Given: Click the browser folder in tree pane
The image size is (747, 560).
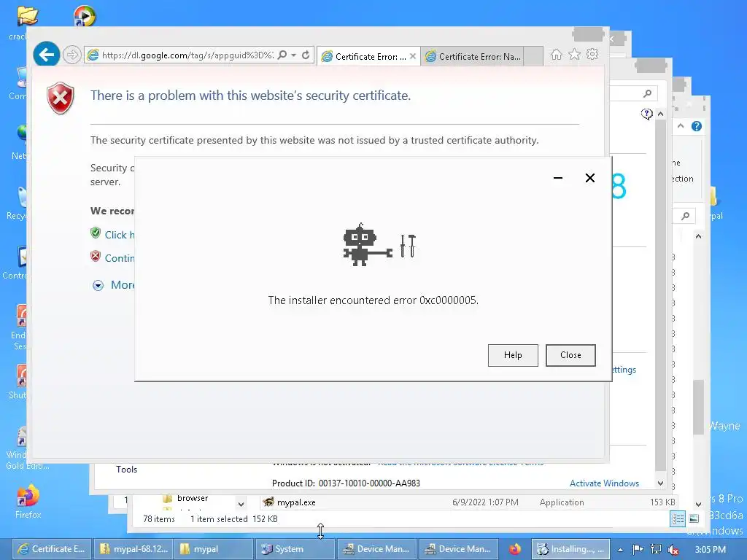Looking at the screenshot, I should pos(193,498).
